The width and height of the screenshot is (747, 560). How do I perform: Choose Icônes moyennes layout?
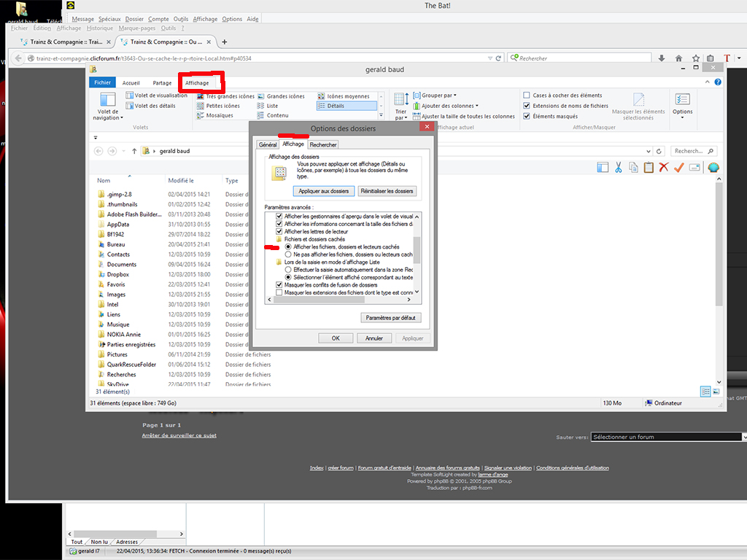tap(344, 96)
